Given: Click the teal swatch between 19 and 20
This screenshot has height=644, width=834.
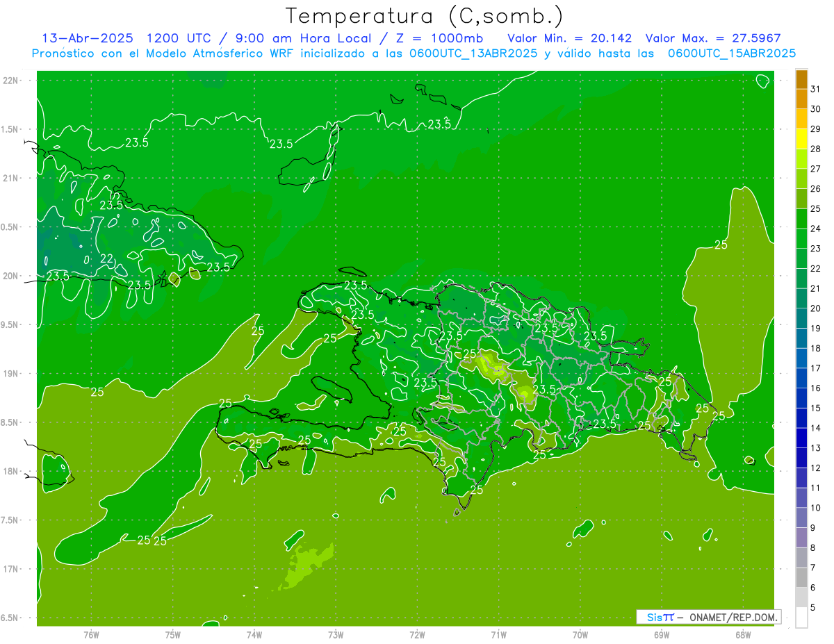Looking at the screenshot, I should click(x=801, y=318).
